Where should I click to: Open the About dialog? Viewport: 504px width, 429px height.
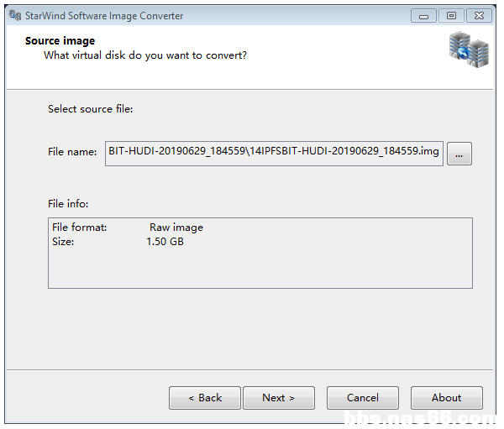pos(446,398)
